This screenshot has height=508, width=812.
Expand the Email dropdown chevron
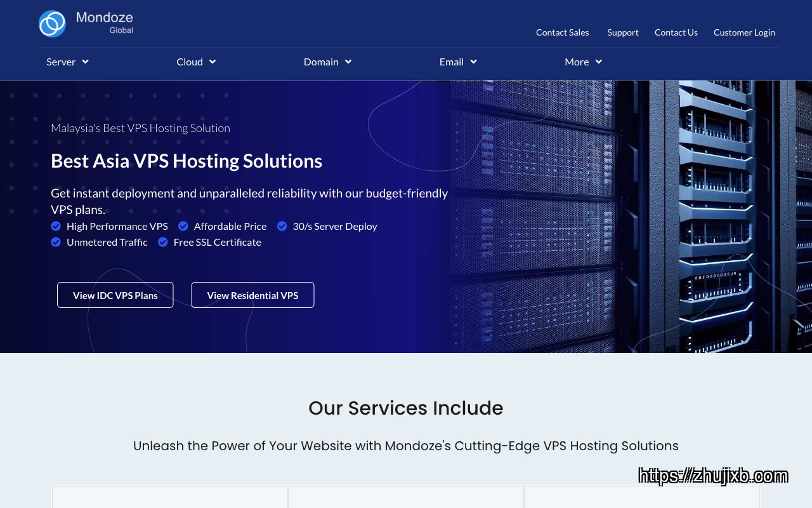pyautogui.click(x=473, y=62)
